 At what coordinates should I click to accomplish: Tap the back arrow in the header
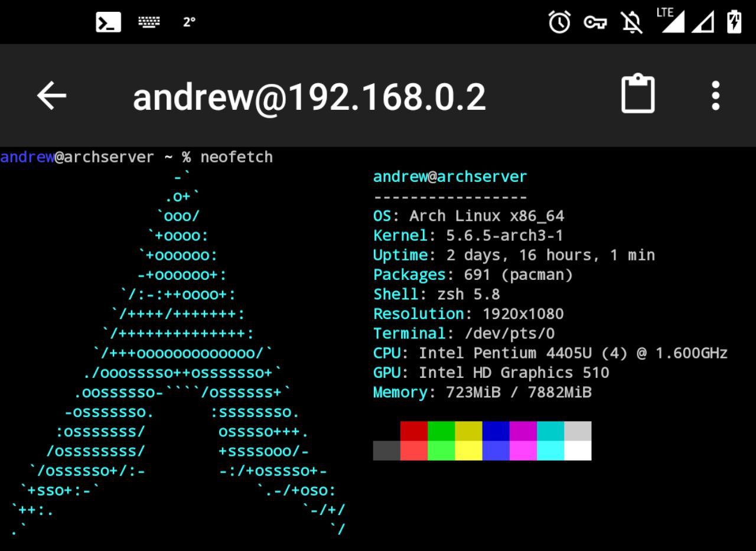[52, 96]
